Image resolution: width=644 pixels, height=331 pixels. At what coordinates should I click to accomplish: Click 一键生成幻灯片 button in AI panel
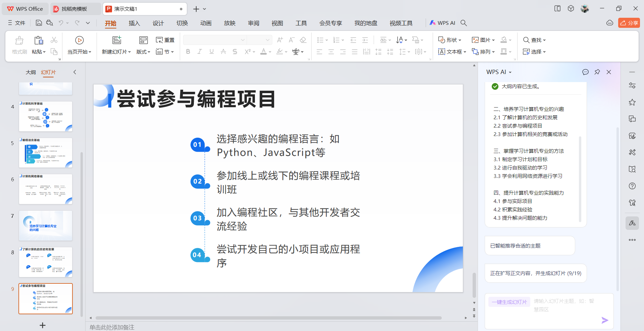point(509,302)
